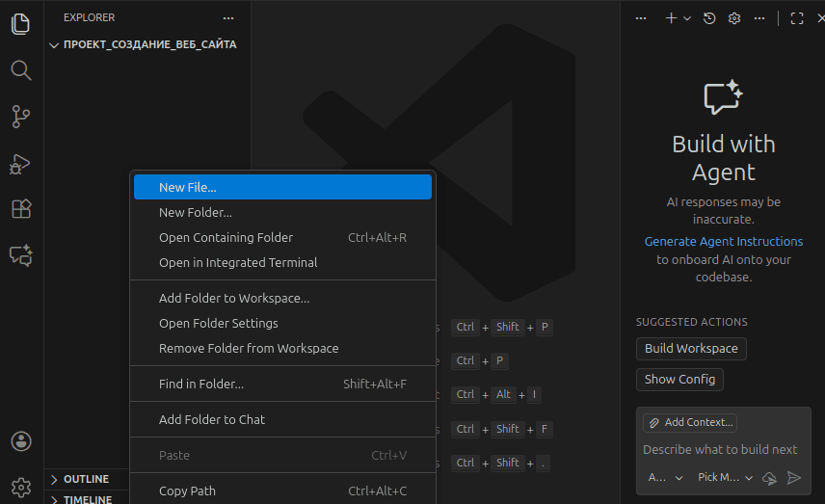Open chat settings gear icon

[x=734, y=18]
